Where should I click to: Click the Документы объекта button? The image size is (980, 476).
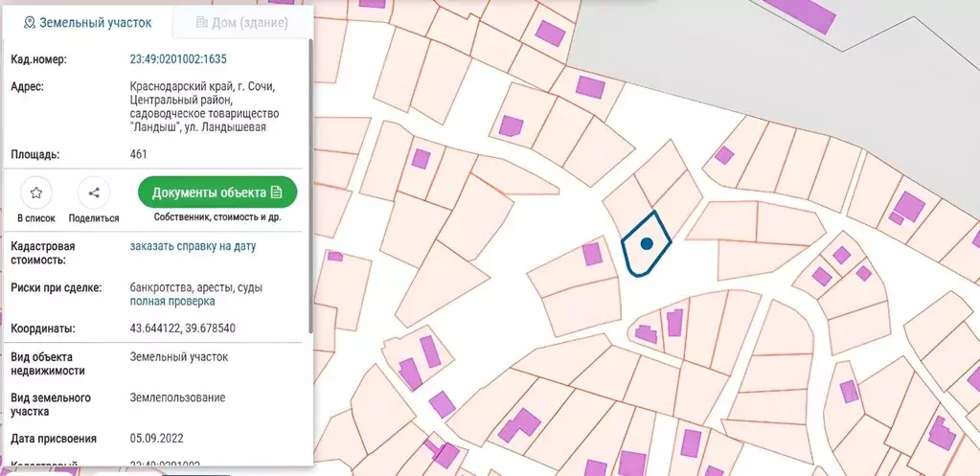[217, 193]
